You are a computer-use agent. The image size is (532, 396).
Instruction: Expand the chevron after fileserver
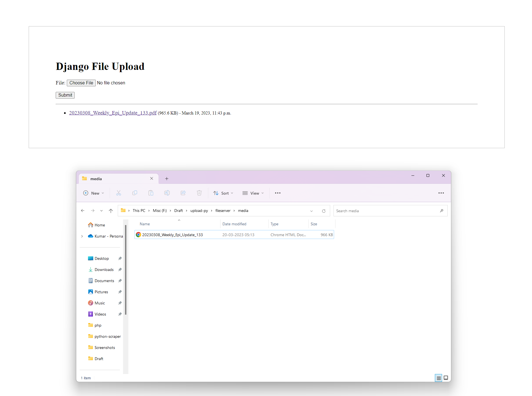point(234,211)
